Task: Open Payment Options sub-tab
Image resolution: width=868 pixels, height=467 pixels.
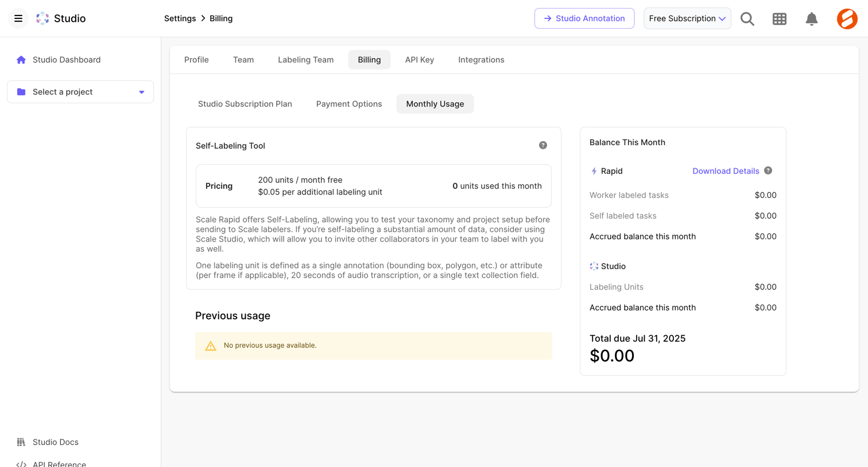Action: [x=349, y=104]
